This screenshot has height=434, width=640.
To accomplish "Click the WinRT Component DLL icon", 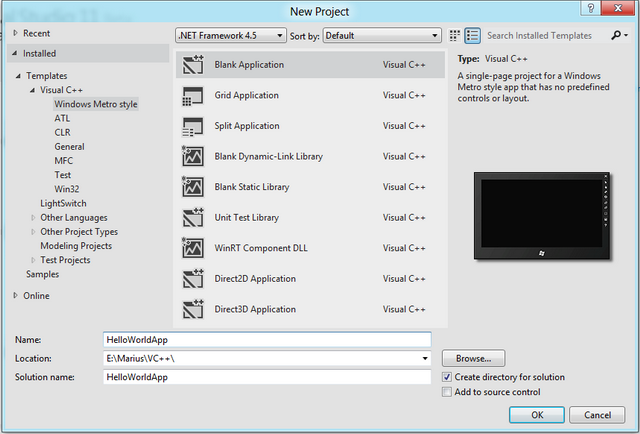I will pyautogui.click(x=193, y=248).
